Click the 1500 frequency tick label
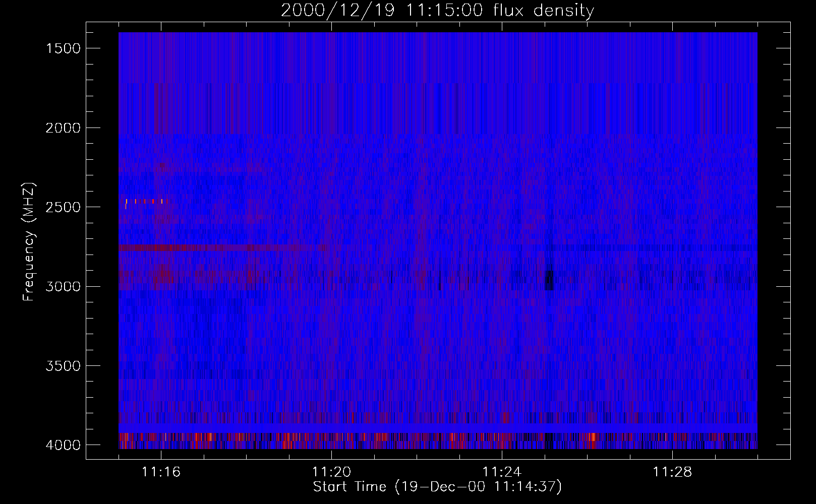The width and height of the screenshot is (816, 504). 63,48
